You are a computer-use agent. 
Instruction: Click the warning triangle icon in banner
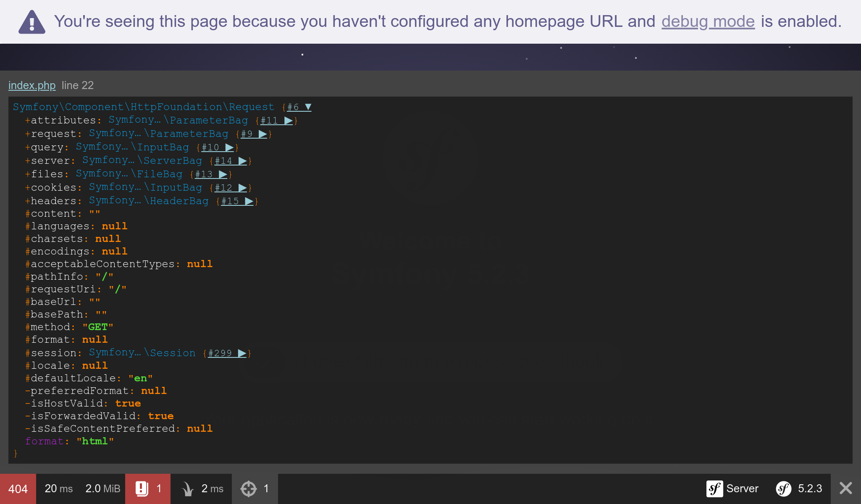[x=32, y=22]
